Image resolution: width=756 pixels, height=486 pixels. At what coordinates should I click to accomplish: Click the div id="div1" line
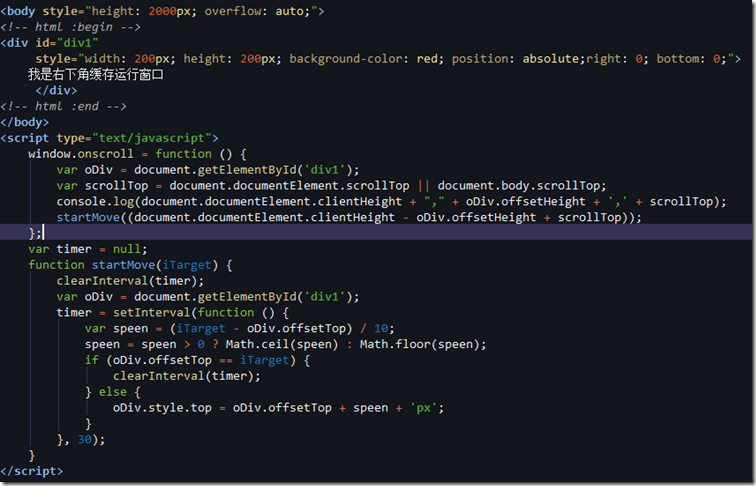coord(49,43)
